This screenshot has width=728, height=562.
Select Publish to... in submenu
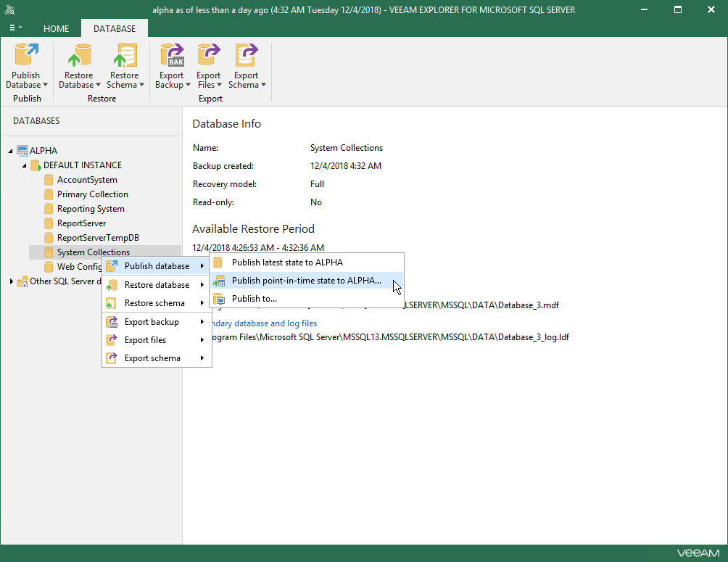307,299
